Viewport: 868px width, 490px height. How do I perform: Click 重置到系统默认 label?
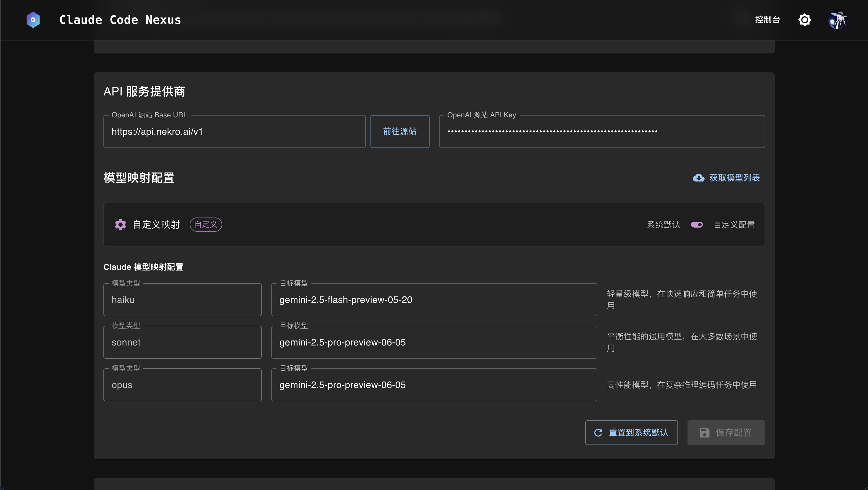(x=638, y=433)
